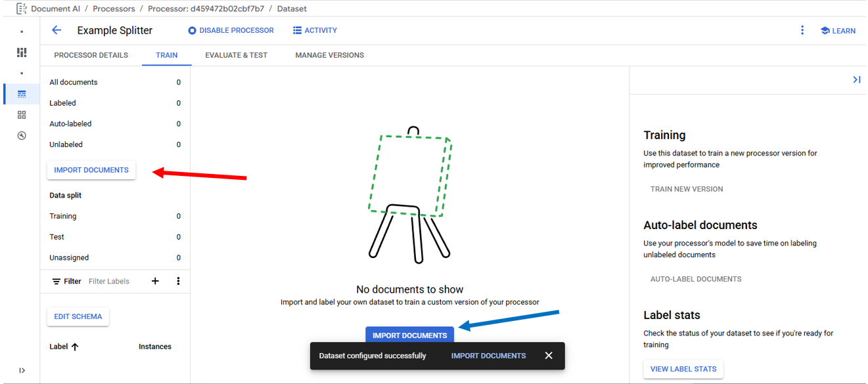The height and width of the screenshot is (384, 868).
Task: Dismiss the 'Dataset configured successfully' notification
Action: click(x=549, y=356)
